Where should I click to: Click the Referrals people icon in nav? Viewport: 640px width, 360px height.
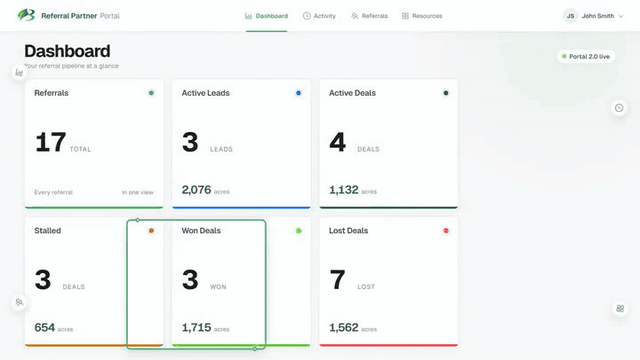[x=354, y=16]
